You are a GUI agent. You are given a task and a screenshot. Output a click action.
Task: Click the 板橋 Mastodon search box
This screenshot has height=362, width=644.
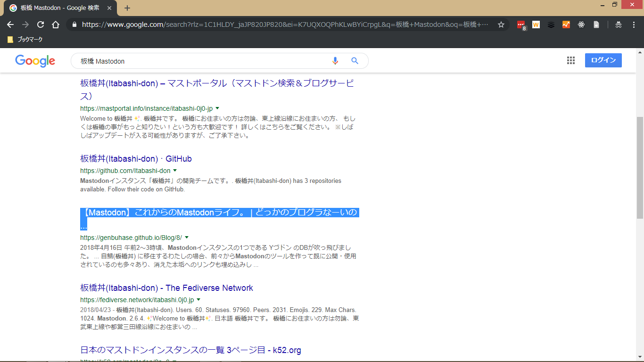tap(203, 61)
